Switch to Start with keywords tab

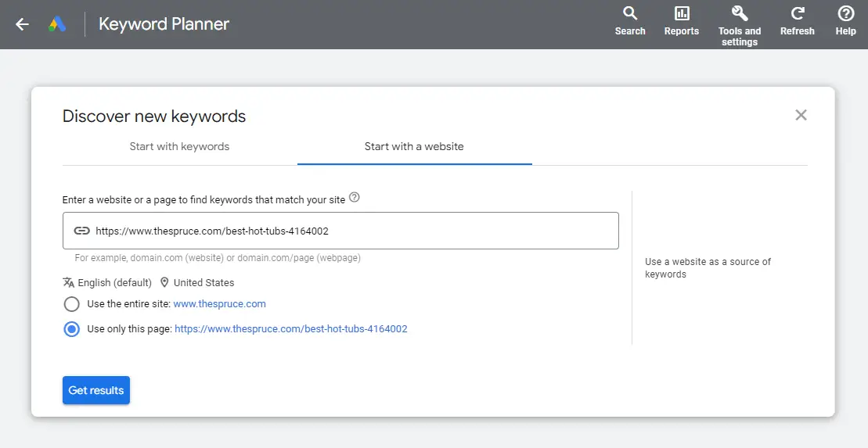point(179,146)
